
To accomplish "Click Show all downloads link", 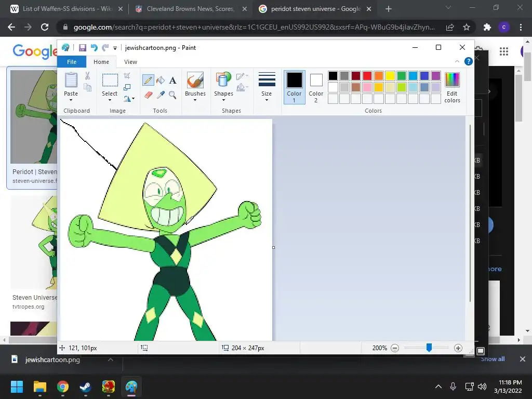I will pyautogui.click(x=493, y=359).
